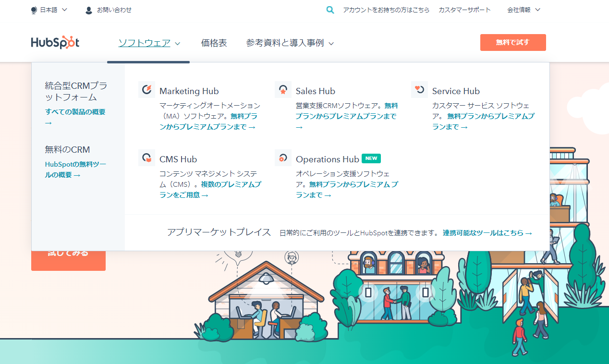
Task: Expand the 会社情報 dropdown
Action: pos(524,10)
